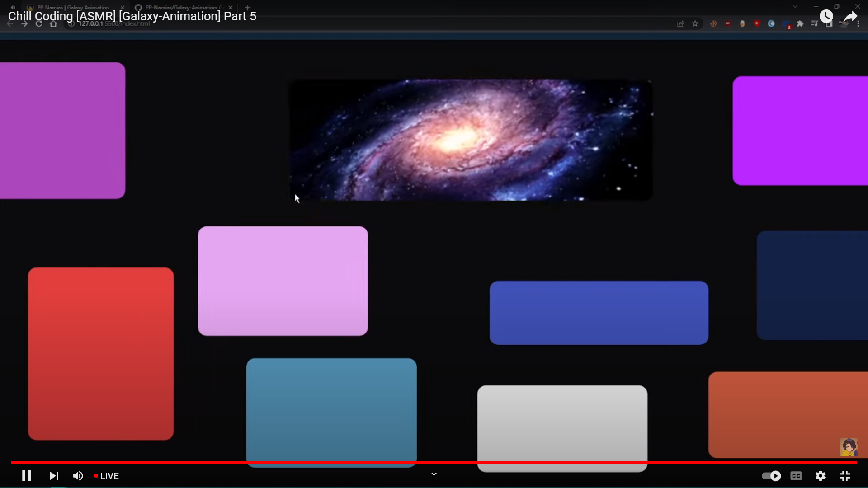This screenshot has width=868, height=488.
Task: Click the Share arrow icon
Action: pos(851,17)
